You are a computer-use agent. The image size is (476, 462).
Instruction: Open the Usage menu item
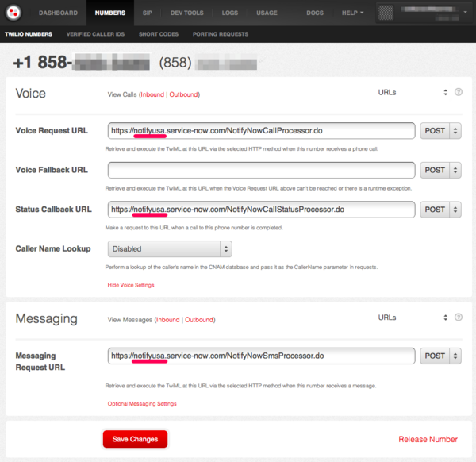(267, 13)
